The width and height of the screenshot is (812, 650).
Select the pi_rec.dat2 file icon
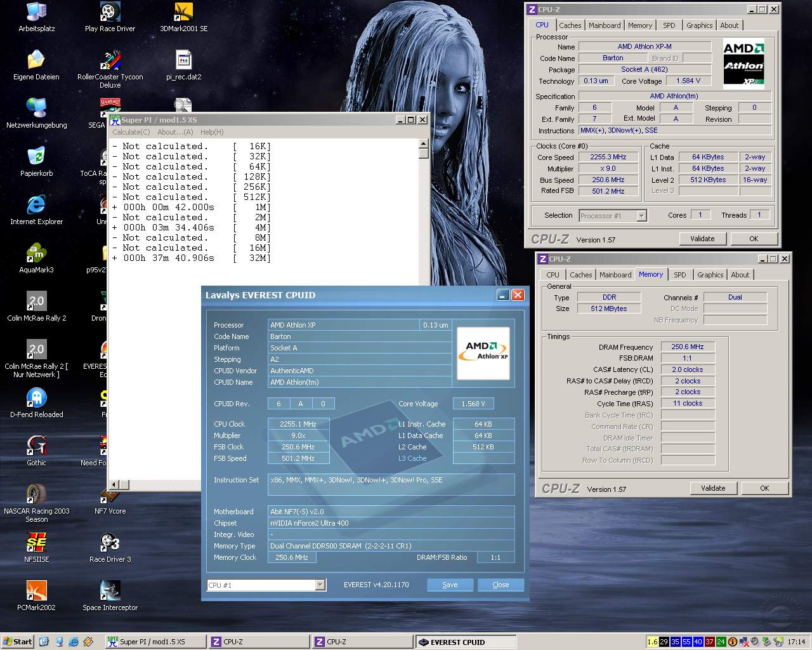[x=183, y=65]
